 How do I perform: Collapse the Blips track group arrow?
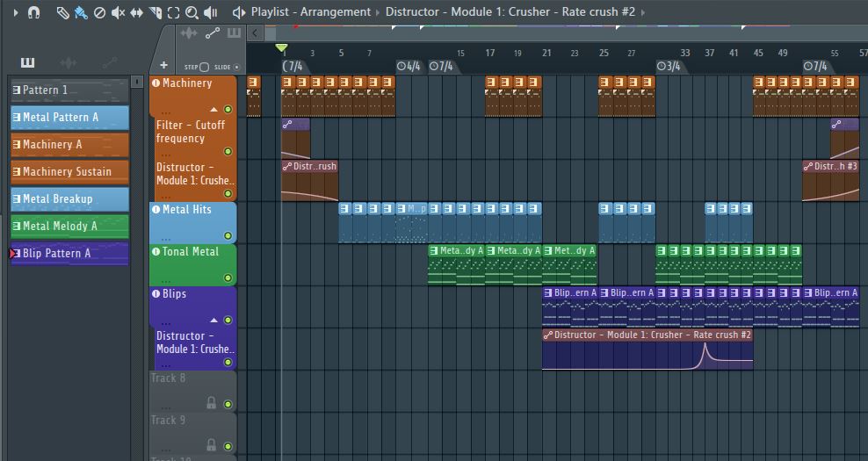(x=213, y=321)
